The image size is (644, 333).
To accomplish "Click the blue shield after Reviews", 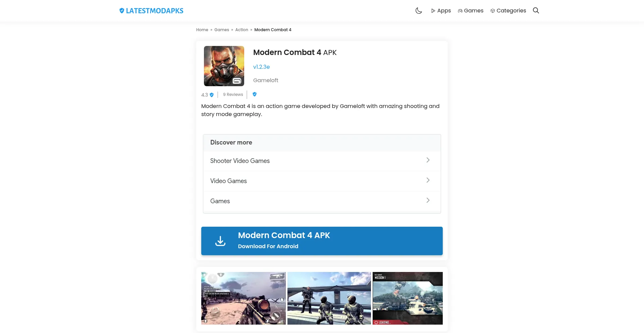I will click(x=255, y=94).
